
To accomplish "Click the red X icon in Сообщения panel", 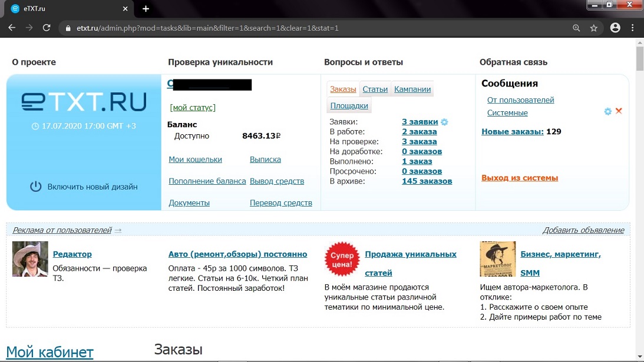I will pos(619,111).
